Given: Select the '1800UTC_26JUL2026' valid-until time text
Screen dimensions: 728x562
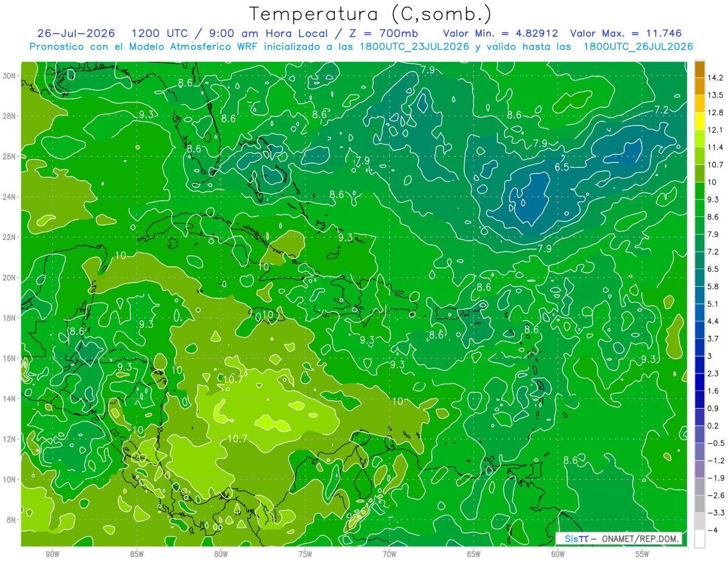Looking at the screenshot, I should (638, 47).
